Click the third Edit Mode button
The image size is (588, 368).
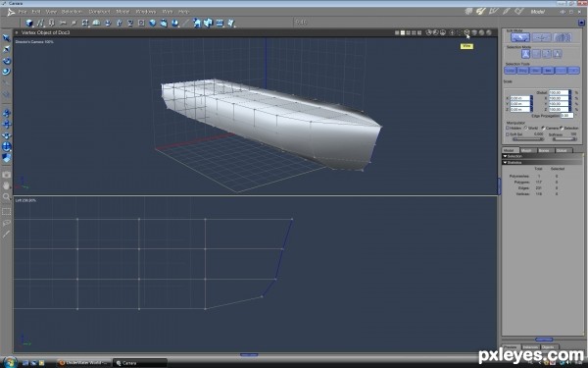click(563, 37)
